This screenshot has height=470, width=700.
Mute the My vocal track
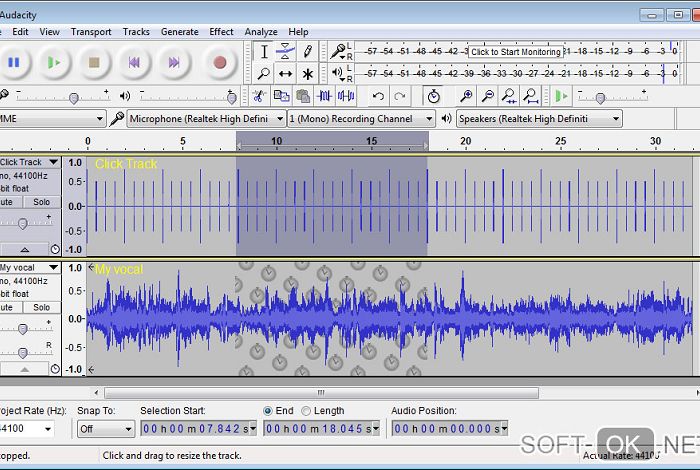[11, 307]
